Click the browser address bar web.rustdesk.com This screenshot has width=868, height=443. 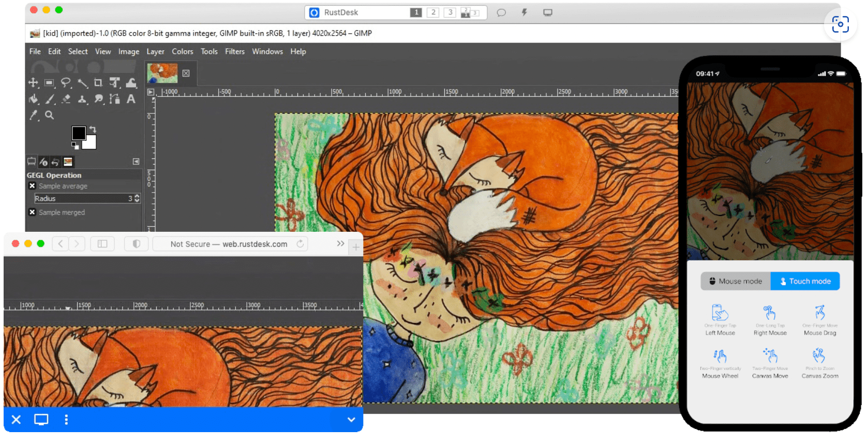coord(230,244)
